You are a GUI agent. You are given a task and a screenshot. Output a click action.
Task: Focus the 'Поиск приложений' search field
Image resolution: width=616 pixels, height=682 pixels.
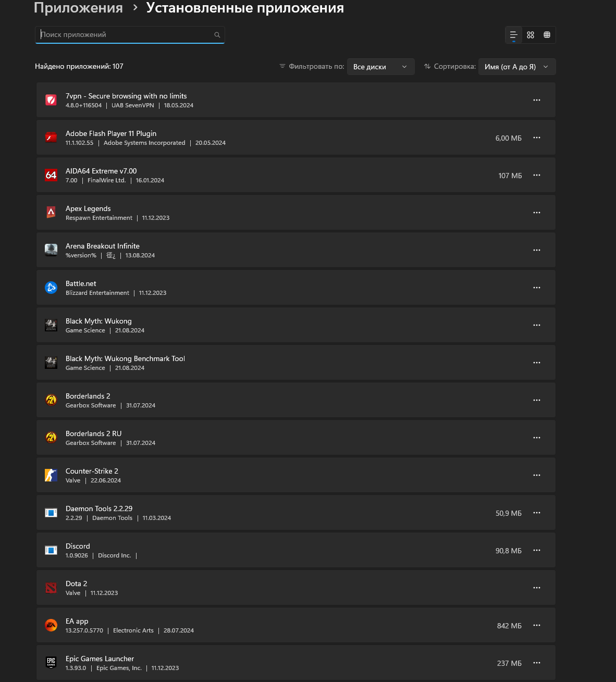click(130, 35)
